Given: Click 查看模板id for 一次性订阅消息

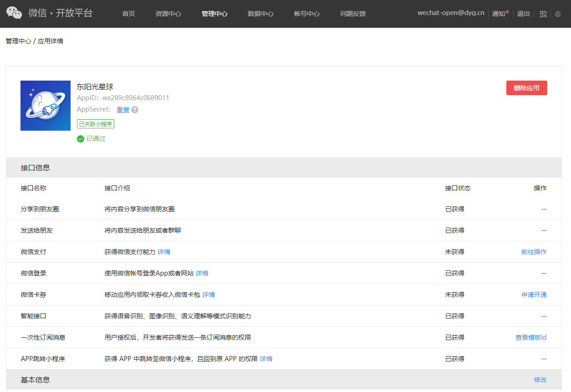Looking at the screenshot, I should tap(531, 337).
